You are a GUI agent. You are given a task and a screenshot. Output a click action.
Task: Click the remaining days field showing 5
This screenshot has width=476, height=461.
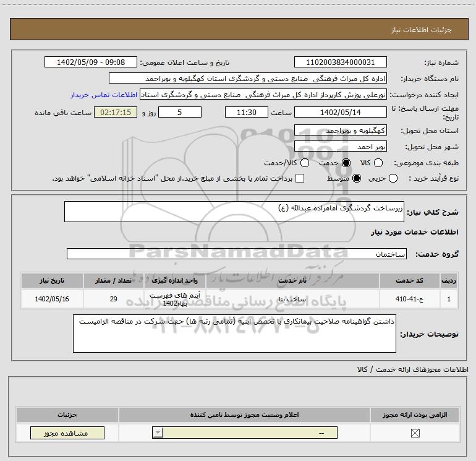pos(180,113)
